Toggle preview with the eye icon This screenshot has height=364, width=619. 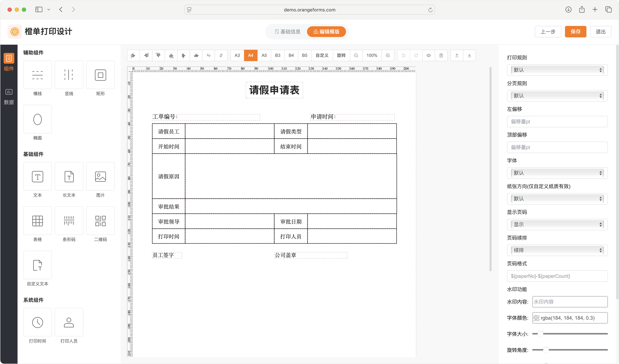click(x=428, y=55)
